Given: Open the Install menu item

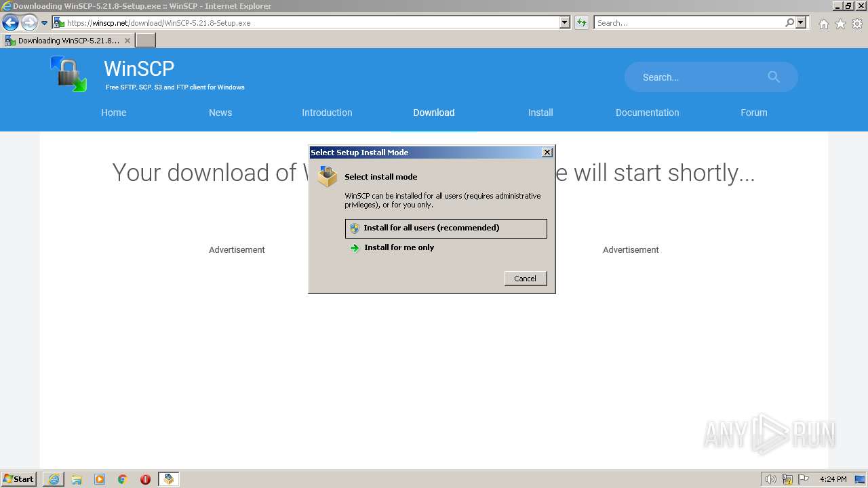Looking at the screenshot, I should pyautogui.click(x=540, y=113).
